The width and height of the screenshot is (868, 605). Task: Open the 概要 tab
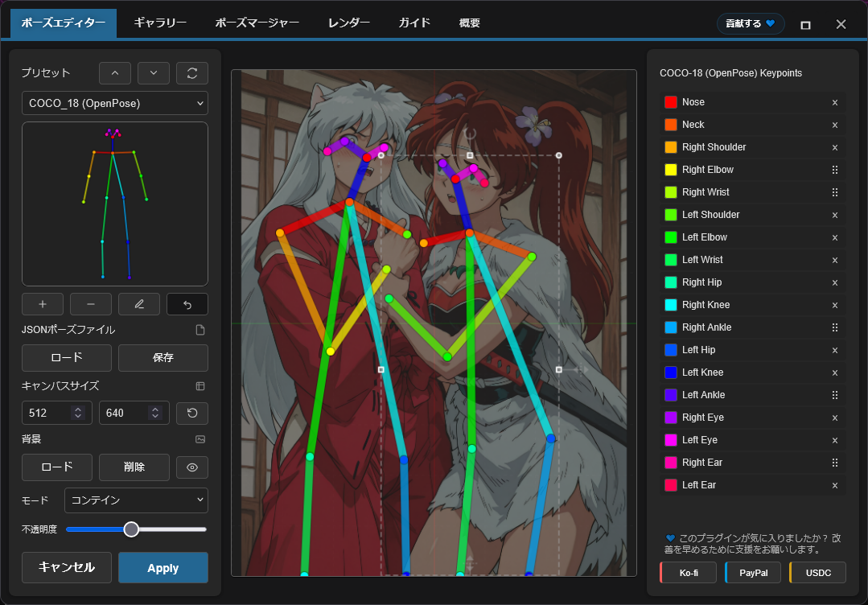(x=470, y=23)
